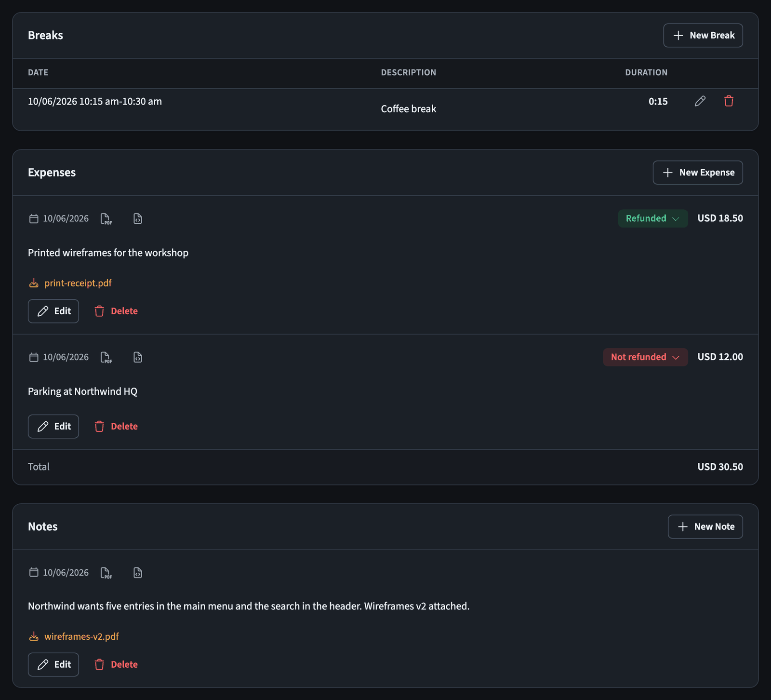This screenshot has width=771, height=700.
Task: Select the 10:15 am-10:30 am break date
Action: (x=95, y=101)
